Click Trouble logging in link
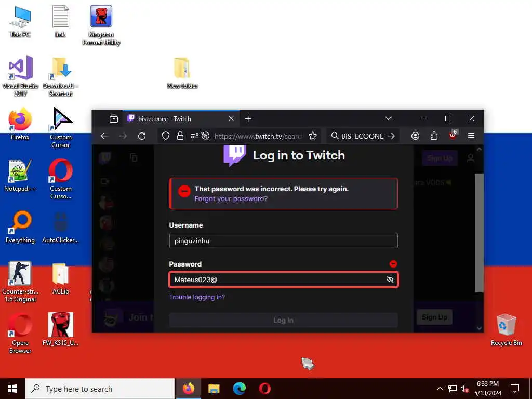This screenshot has width=532, height=399. pyautogui.click(x=197, y=297)
